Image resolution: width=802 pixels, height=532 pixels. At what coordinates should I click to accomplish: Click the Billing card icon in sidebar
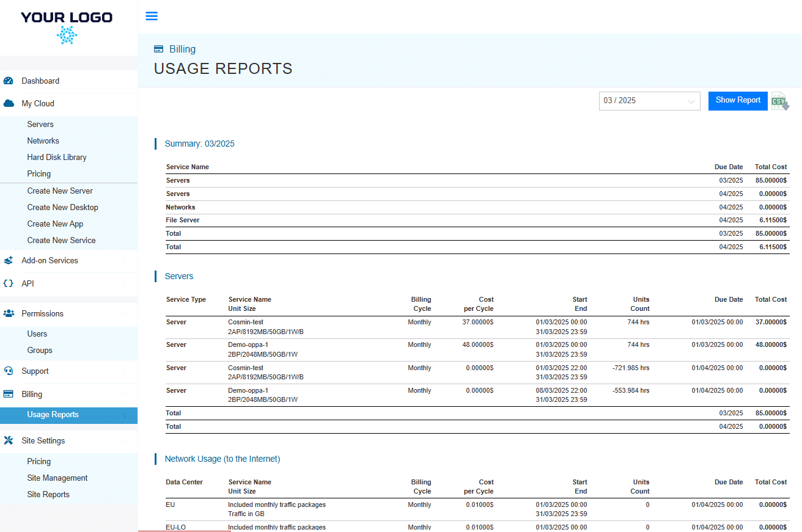pyautogui.click(x=9, y=393)
